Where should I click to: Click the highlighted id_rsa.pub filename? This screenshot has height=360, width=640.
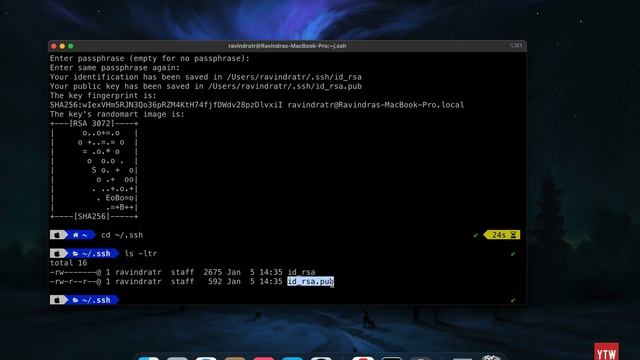[311, 281]
